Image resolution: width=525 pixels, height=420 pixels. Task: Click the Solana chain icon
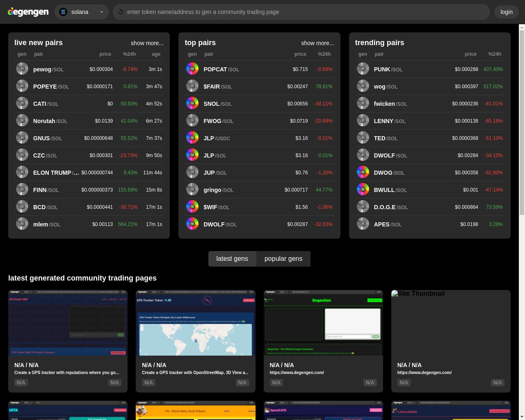[63, 12]
